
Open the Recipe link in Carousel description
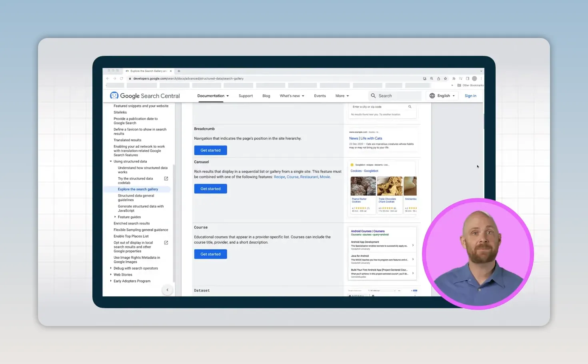[280, 177]
